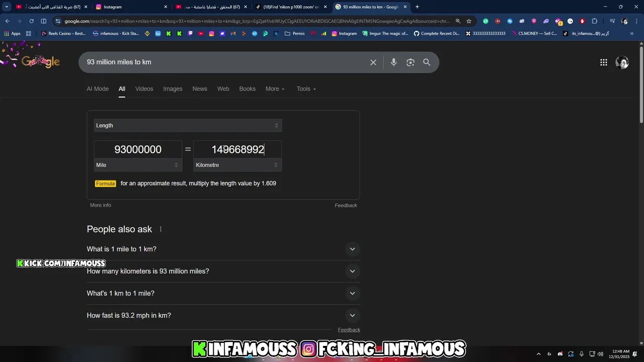Viewport: 644px width, 362px height.
Task: Open the Complete Recent Di... GitHub bookmark
Action: (437, 34)
